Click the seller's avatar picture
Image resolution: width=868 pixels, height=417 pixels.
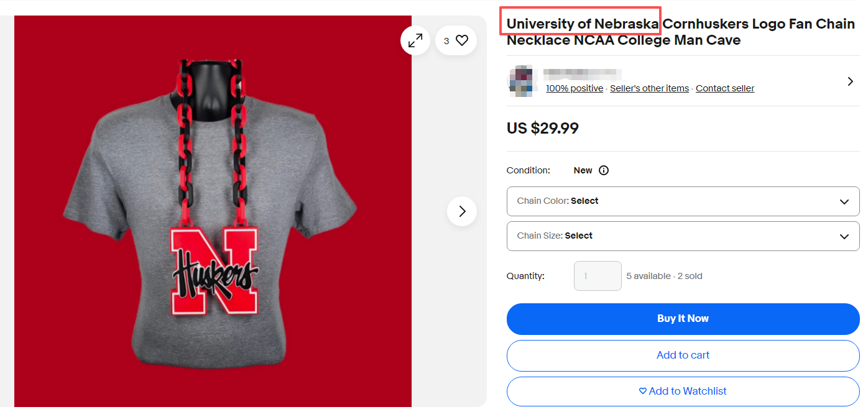[x=522, y=81]
